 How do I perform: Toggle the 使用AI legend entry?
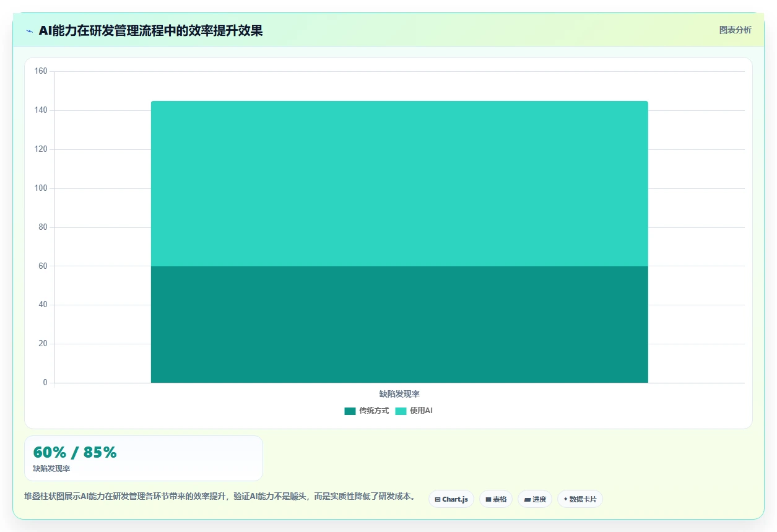point(414,411)
